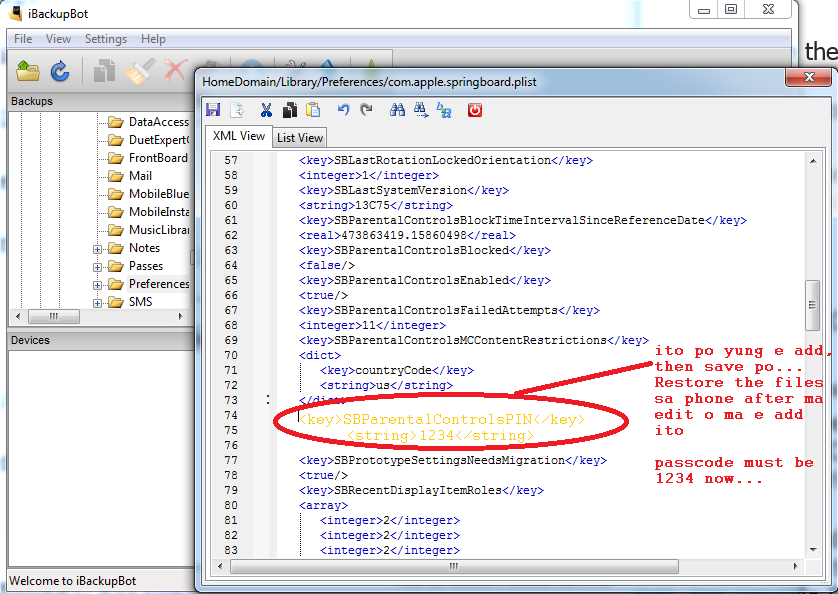Click the SBParentalControlsBlocked key line
The image size is (838, 594).
[424, 250]
